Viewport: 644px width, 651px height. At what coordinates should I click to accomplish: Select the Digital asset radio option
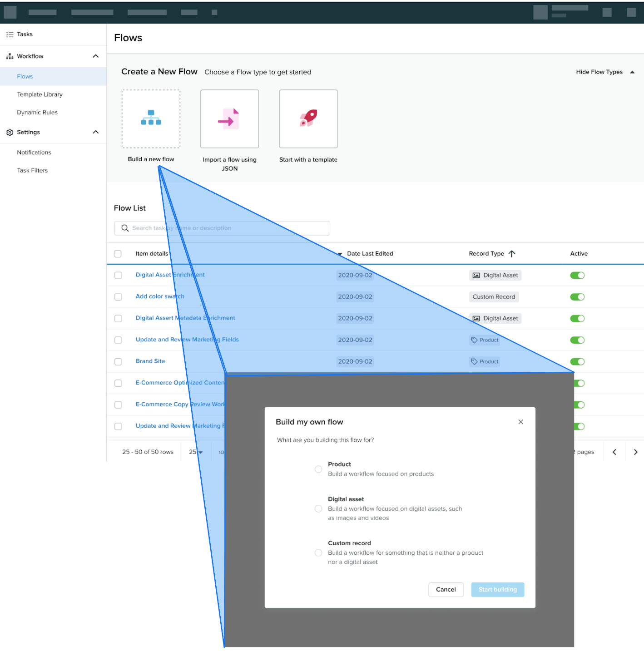coord(318,508)
